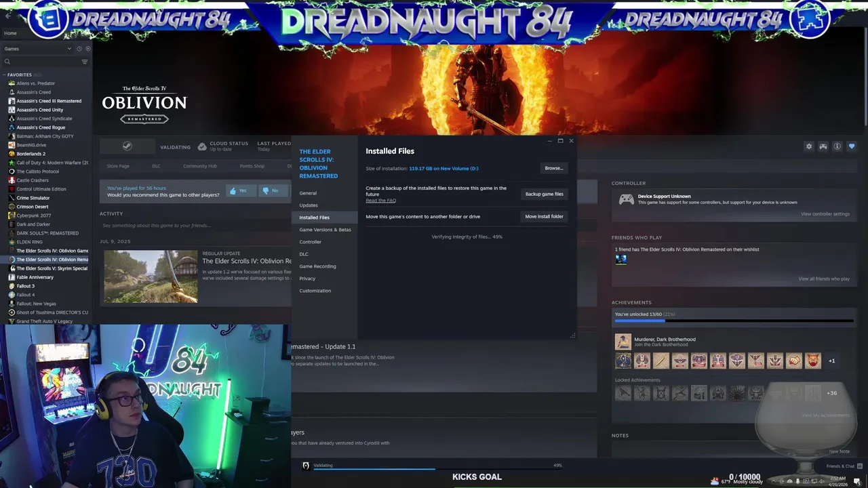Image resolution: width=868 pixels, height=488 pixels.
Task: Select Installed Files tab in properties
Action: (325, 218)
